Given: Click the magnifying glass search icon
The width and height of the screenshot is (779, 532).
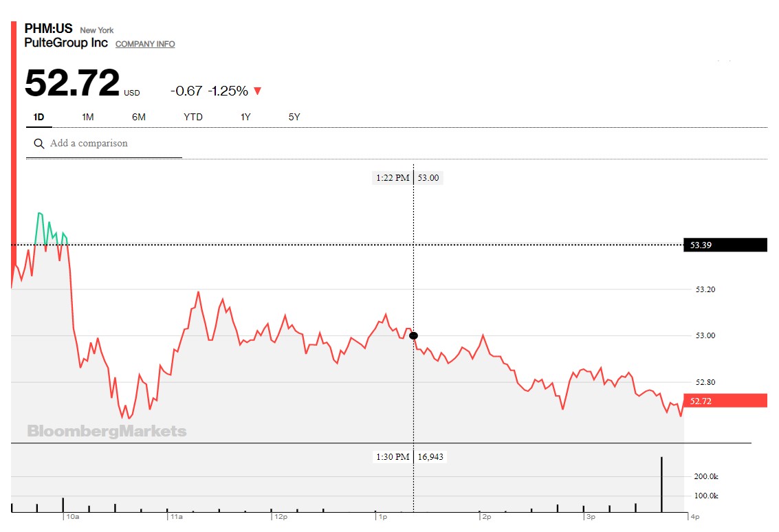Looking at the screenshot, I should pos(39,144).
